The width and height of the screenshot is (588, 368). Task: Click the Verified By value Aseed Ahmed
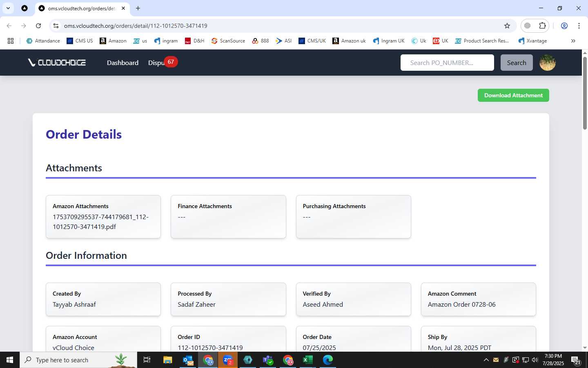[x=323, y=304]
